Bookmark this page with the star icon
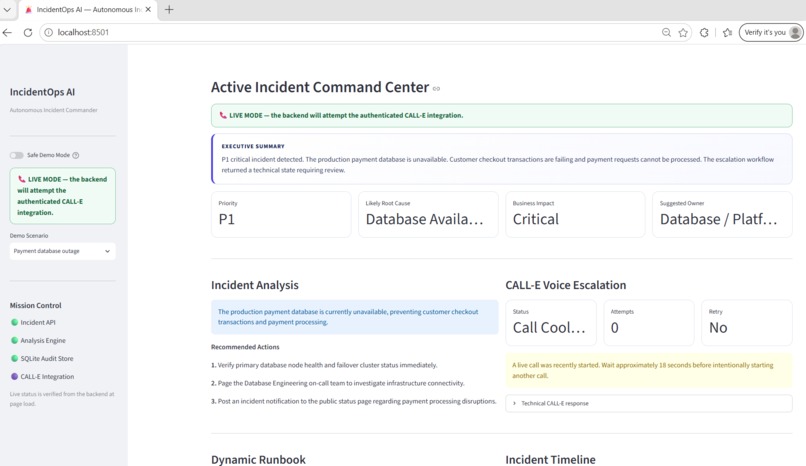The image size is (806, 466). tap(683, 32)
